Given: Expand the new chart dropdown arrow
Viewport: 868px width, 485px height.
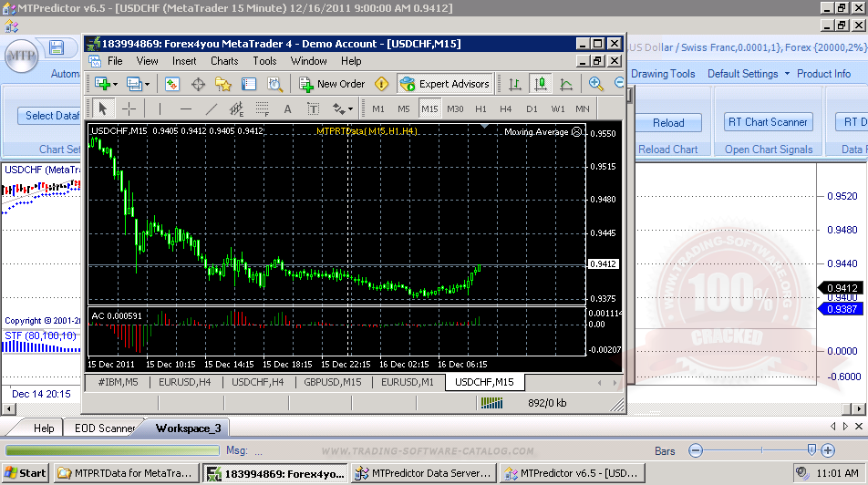Looking at the screenshot, I should tap(115, 84).
